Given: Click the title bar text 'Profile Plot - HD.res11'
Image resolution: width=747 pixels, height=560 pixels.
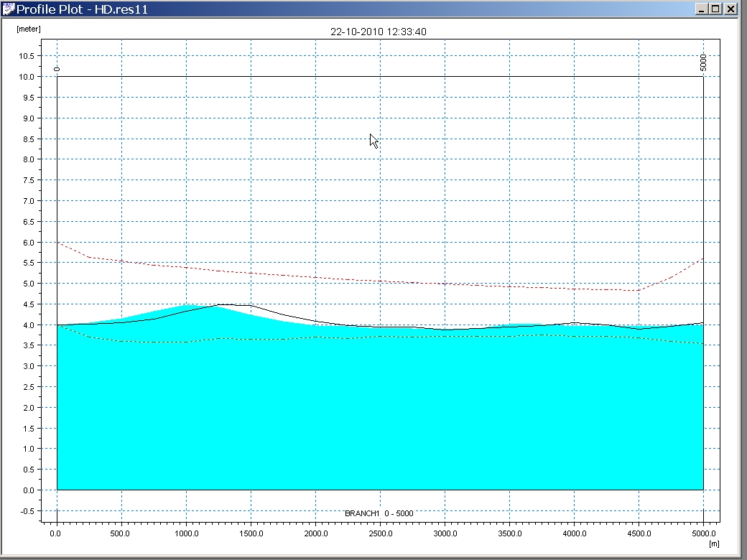Looking at the screenshot, I should click(82, 9).
